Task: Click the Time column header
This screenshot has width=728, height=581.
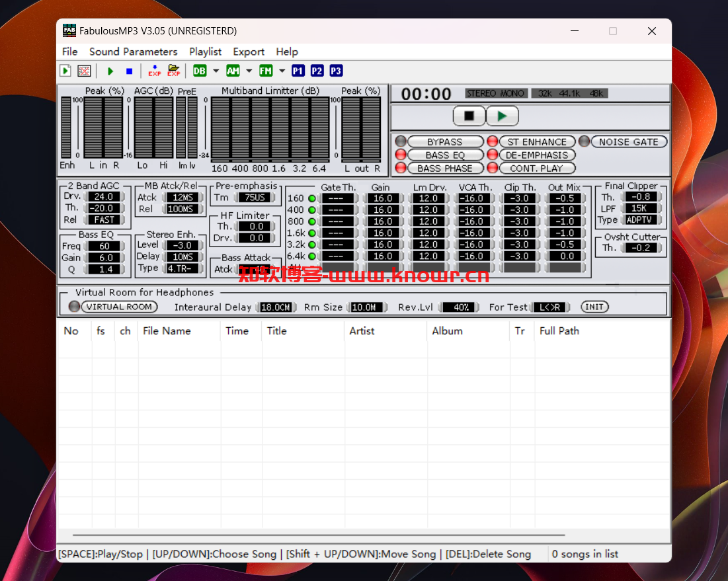Action: coord(241,331)
